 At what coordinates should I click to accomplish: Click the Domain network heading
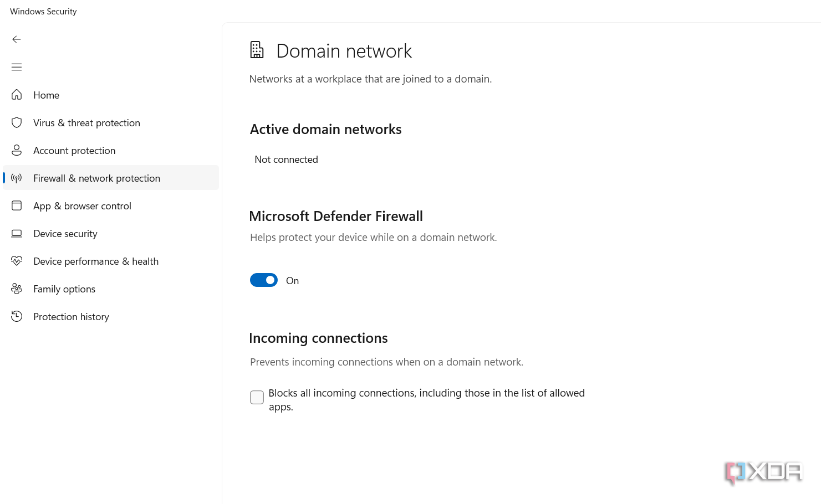pos(344,51)
